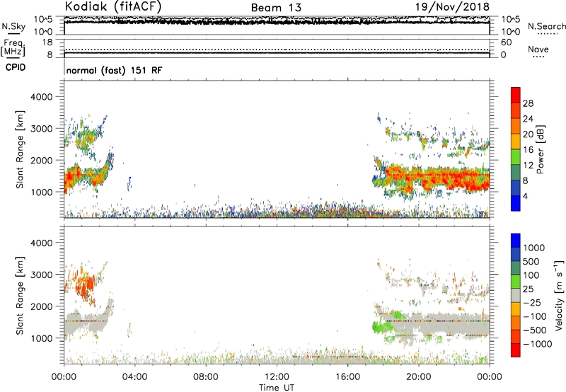This screenshot has height=392, width=566.
Task: Click the "3000" tick on velocity panel
Action: click(42, 275)
